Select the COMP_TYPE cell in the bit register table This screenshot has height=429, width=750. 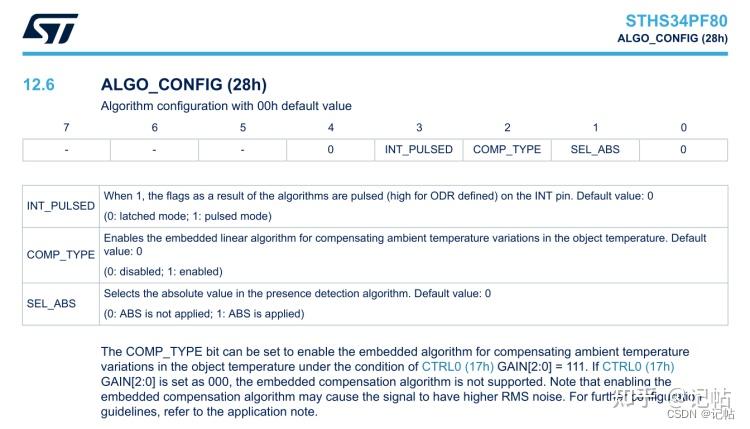point(507,150)
